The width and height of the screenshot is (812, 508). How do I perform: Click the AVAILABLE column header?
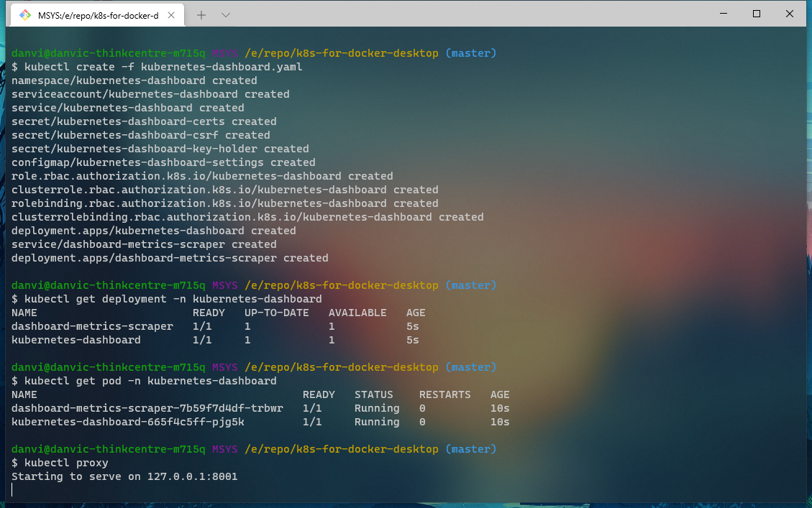[357, 313]
